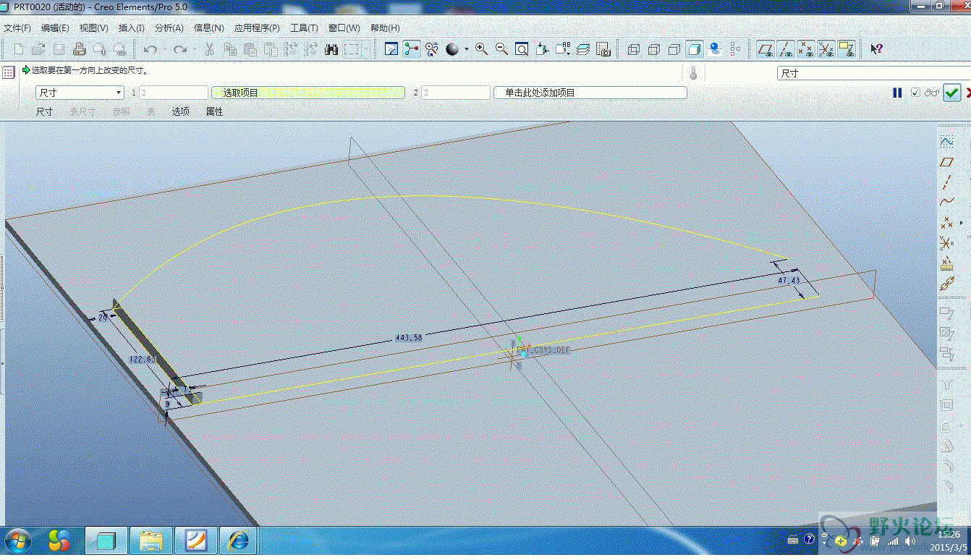
Task: Open the 工具(T) menu
Action: coord(304,28)
